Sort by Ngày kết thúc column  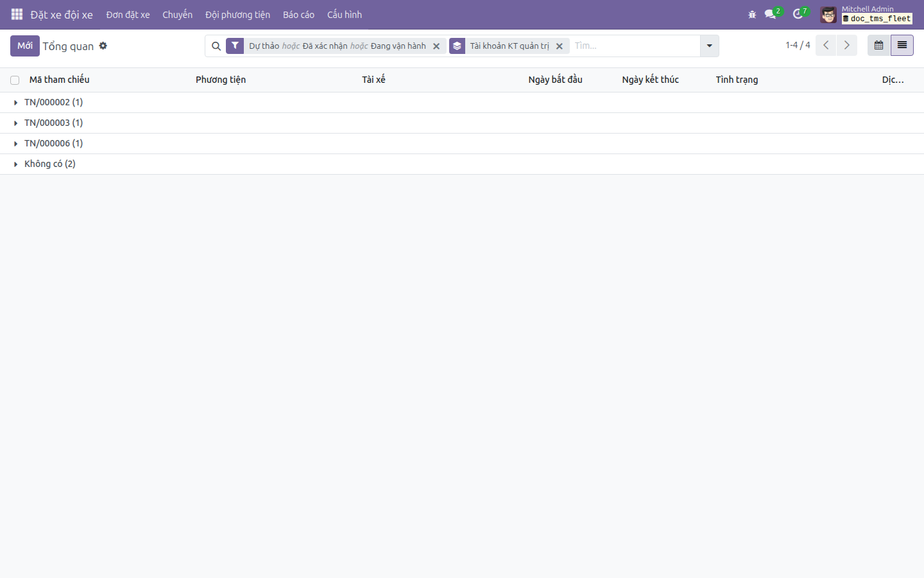tap(650, 80)
